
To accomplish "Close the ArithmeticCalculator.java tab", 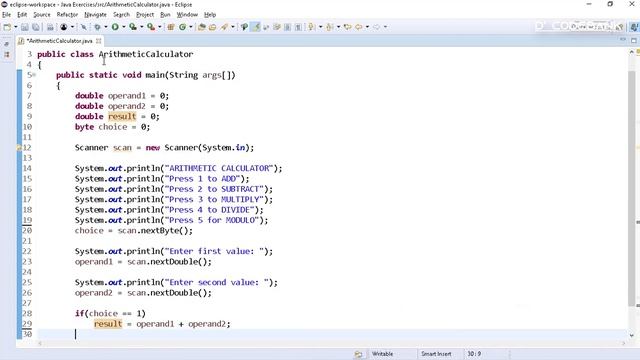I will coord(98,41).
